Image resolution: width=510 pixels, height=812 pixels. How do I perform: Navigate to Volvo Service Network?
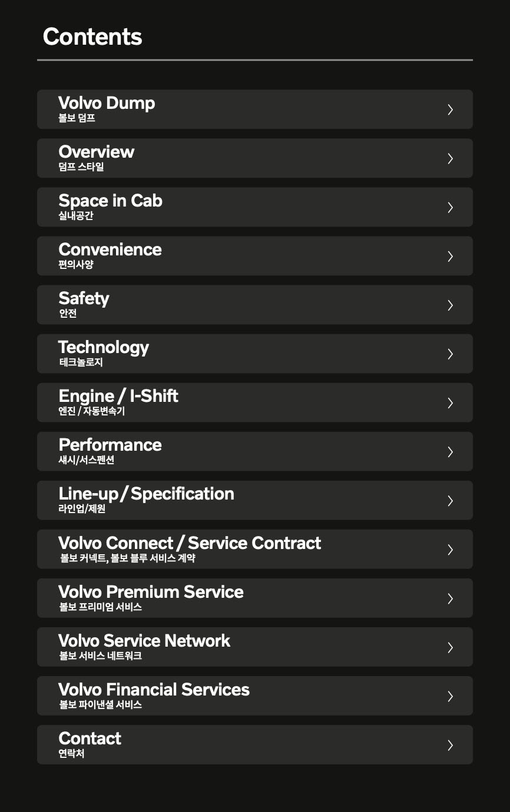coord(144,641)
